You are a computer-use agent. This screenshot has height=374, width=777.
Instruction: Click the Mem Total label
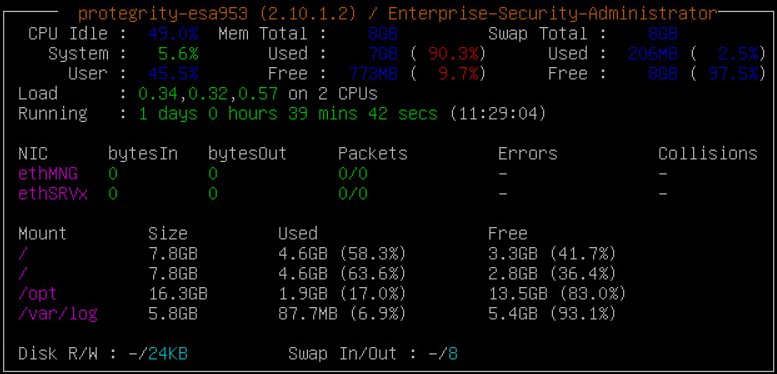(273, 34)
